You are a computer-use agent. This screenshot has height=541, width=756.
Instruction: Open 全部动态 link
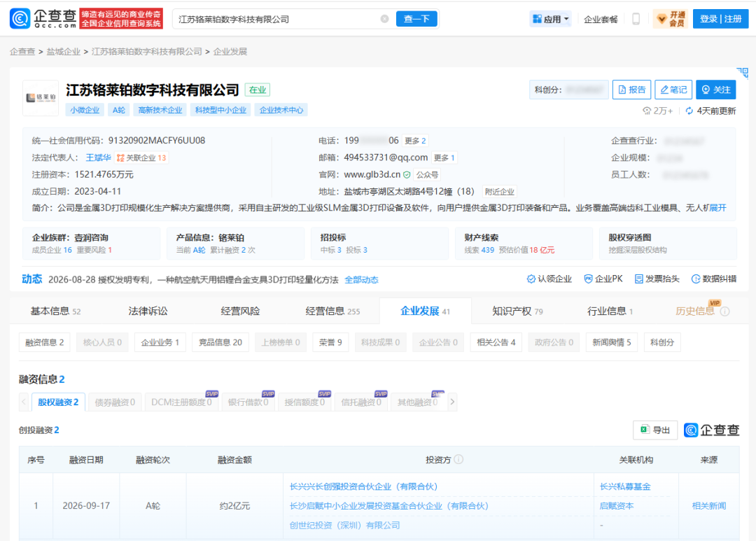(361, 280)
